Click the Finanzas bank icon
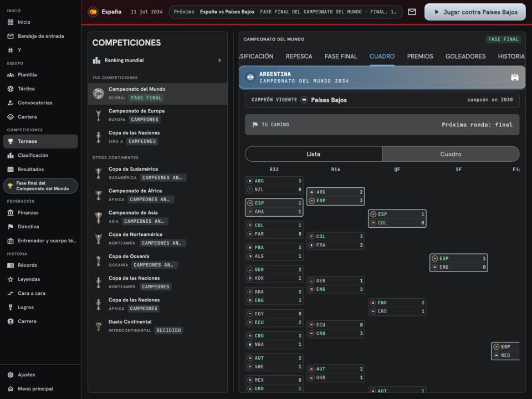Image resolution: width=532 pixels, height=399 pixels. pyautogui.click(x=11, y=213)
